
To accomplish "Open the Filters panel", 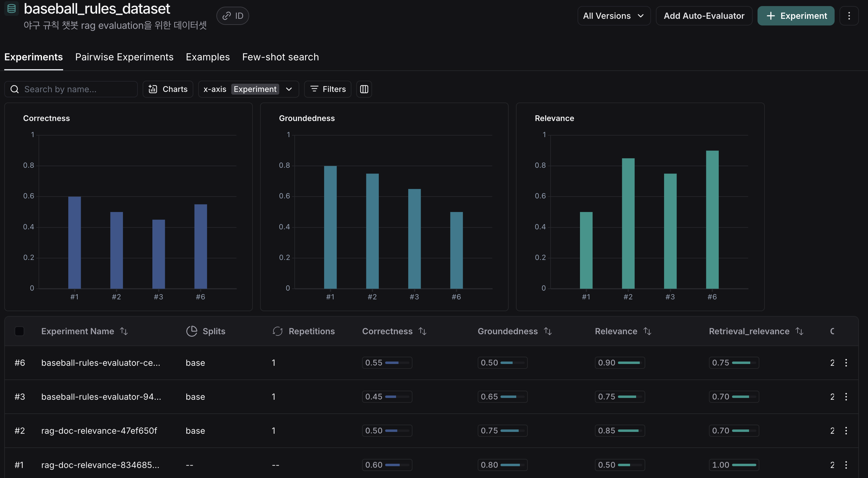I will pyautogui.click(x=327, y=89).
